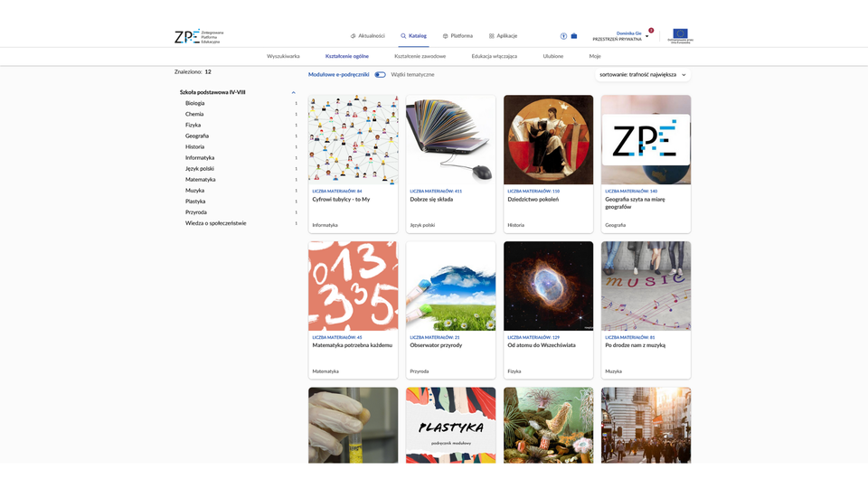Collapse the Szkoła podstawowa IV-VIII section
The height and width of the screenshot is (488, 868).
click(x=293, y=92)
